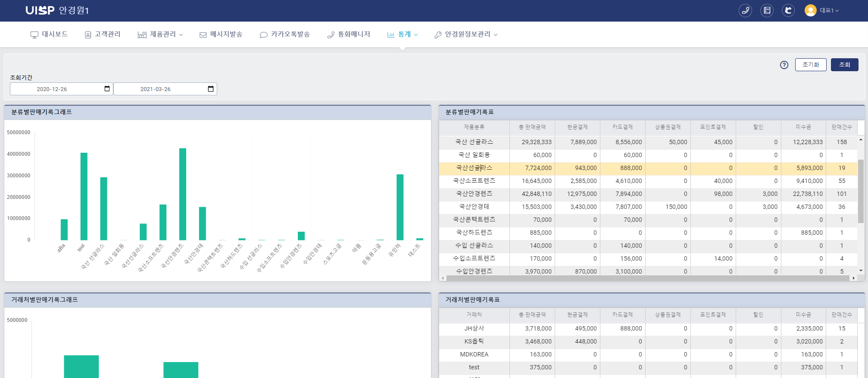The height and width of the screenshot is (378, 868).
Task: Go to 메시지발송
Action: tap(221, 35)
